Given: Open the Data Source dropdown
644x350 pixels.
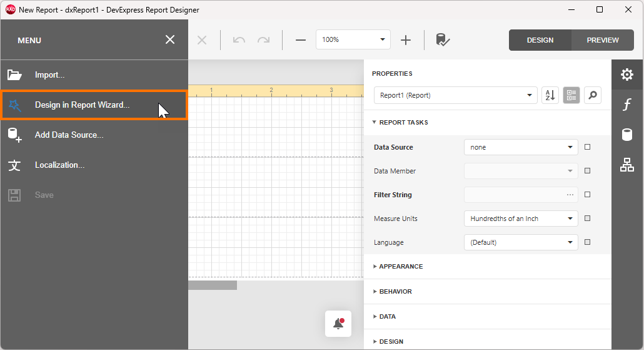Looking at the screenshot, I should click(x=521, y=147).
